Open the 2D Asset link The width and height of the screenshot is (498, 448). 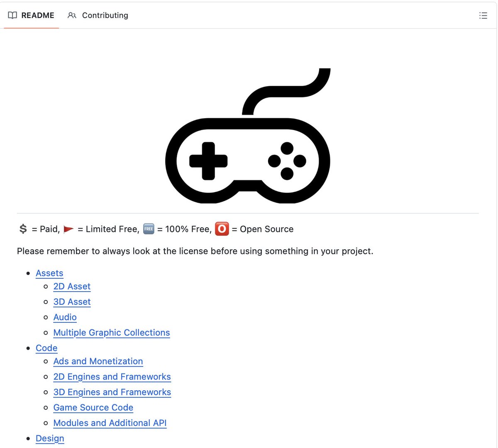[72, 286]
